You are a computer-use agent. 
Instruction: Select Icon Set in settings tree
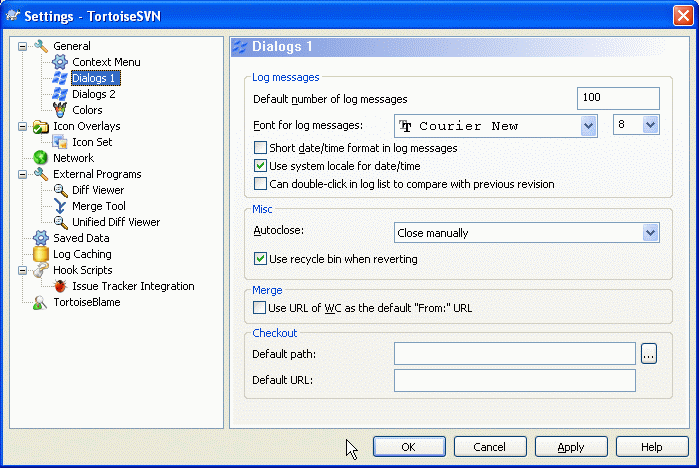tap(92, 142)
